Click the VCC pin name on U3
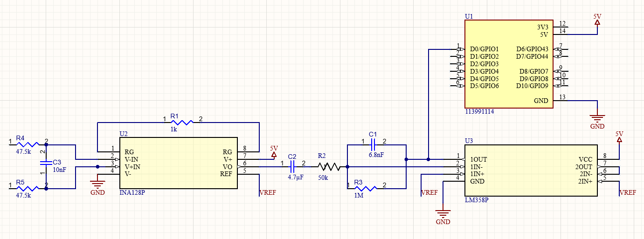Viewport: 644px width, 239px height. click(586, 159)
